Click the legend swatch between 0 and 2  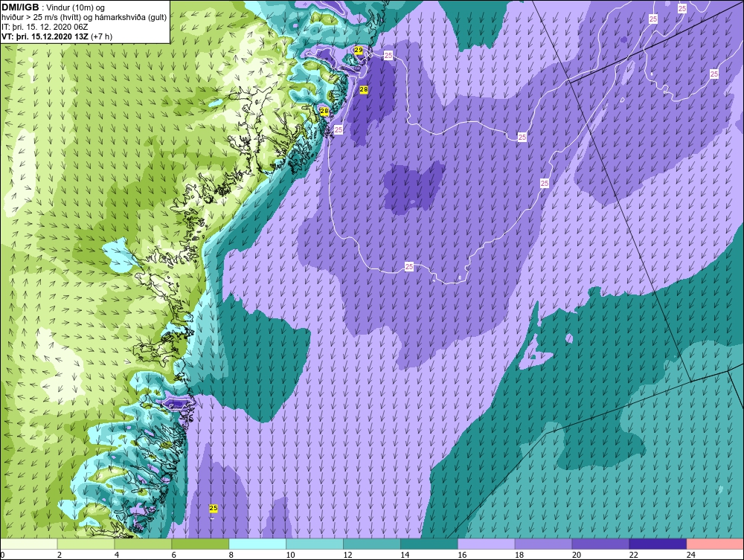coord(28,544)
